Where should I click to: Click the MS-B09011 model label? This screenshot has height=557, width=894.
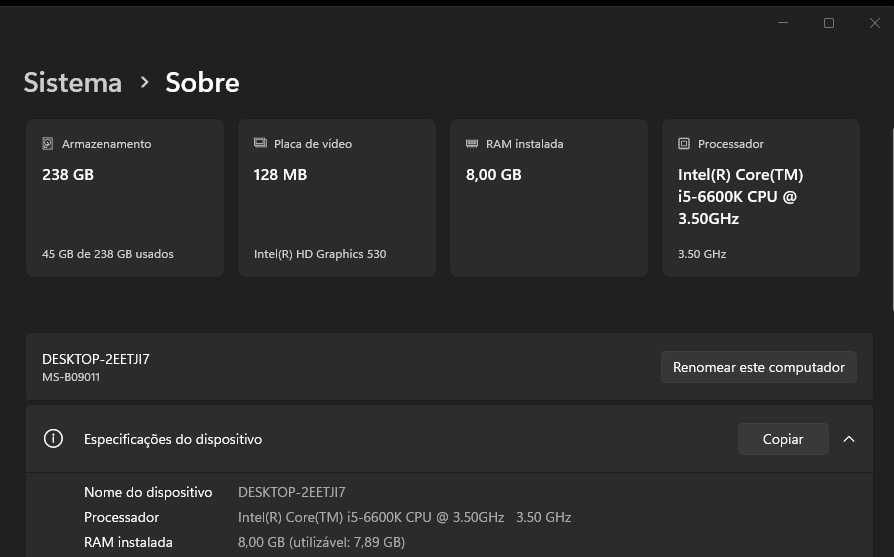pyautogui.click(x=71, y=377)
